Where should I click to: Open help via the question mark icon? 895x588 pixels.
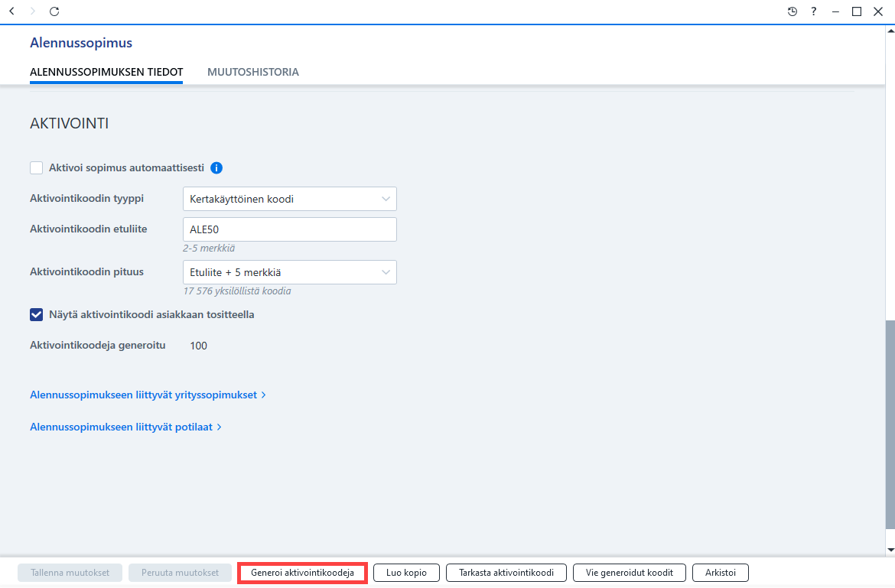pos(814,11)
